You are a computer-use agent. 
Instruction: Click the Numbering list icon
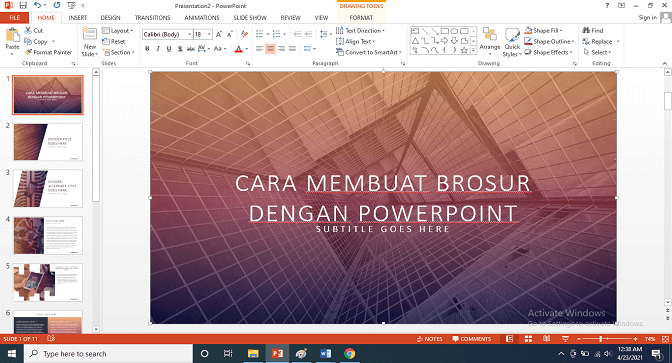pyautogui.click(x=276, y=34)
